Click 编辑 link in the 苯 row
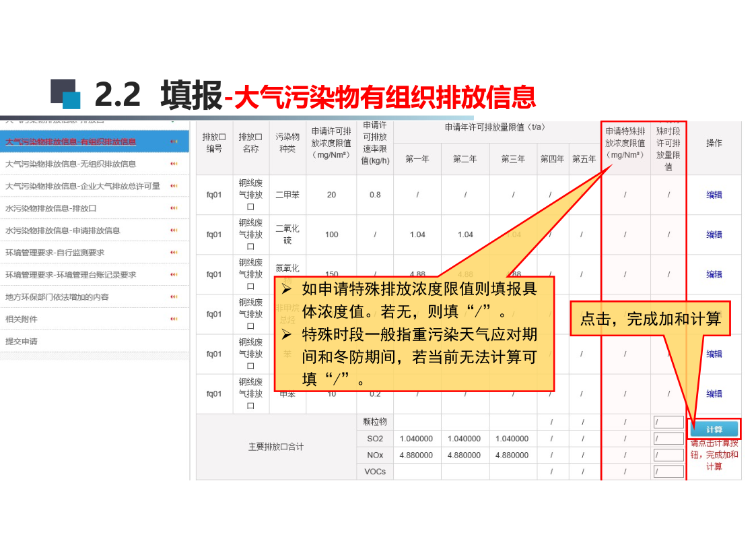 point(714,354)
